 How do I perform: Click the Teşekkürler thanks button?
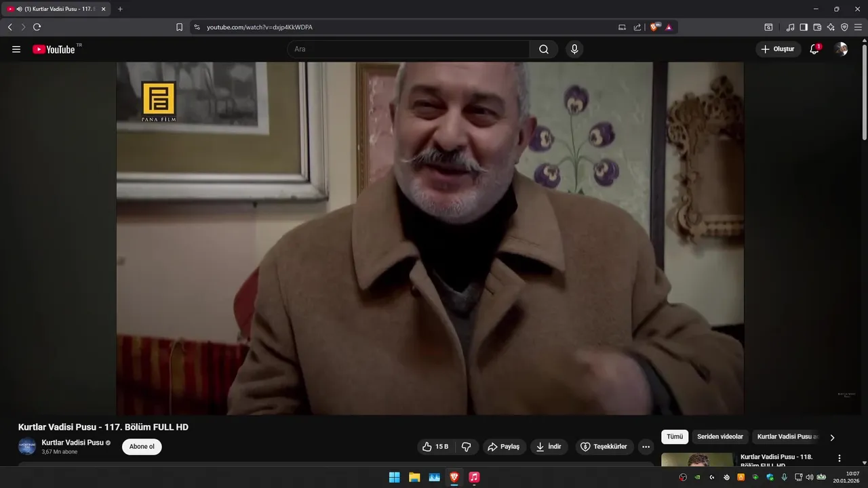(x=604, y=447)
